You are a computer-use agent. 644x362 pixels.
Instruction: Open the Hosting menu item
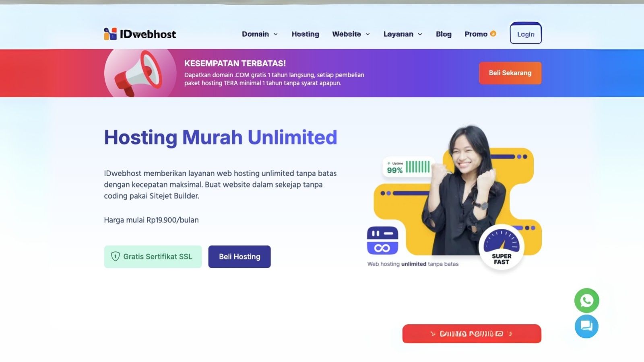pyautogui.click(x=305, y=34)
